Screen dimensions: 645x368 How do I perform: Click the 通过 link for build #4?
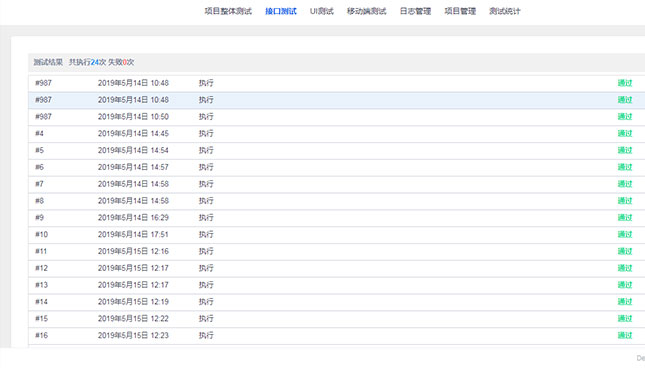(x=624, y=134)
